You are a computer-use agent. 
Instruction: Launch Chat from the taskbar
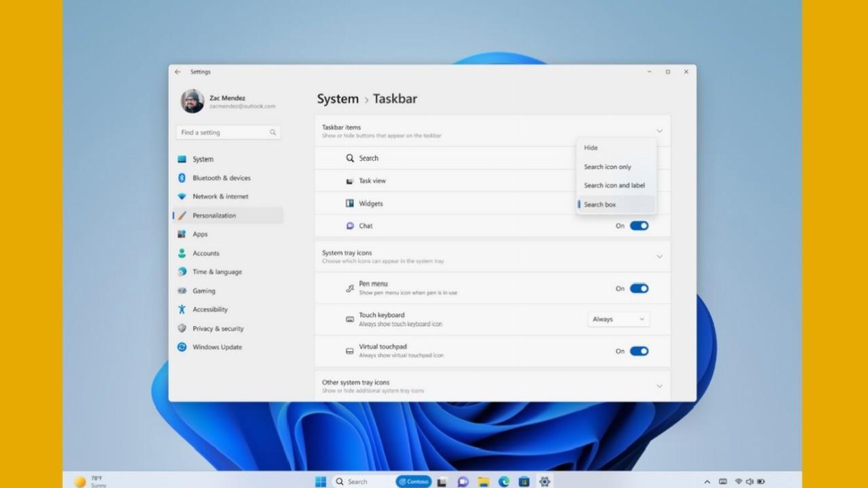click(462, 481)
